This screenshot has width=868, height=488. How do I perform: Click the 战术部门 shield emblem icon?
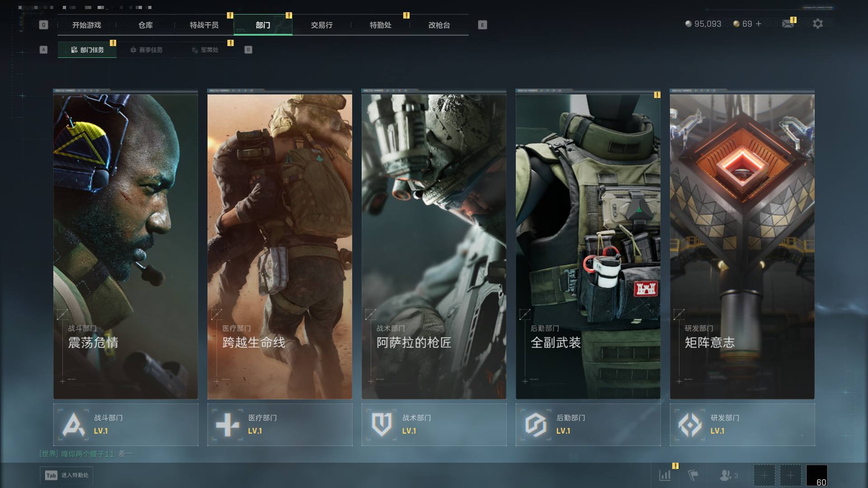click(x=382, y=425)
